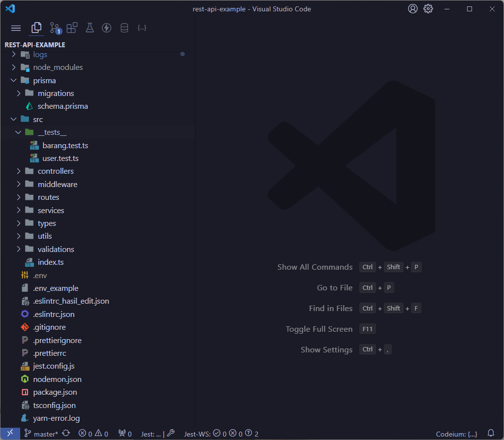Collapse the __tests__ folder

(x=97, y=132)
